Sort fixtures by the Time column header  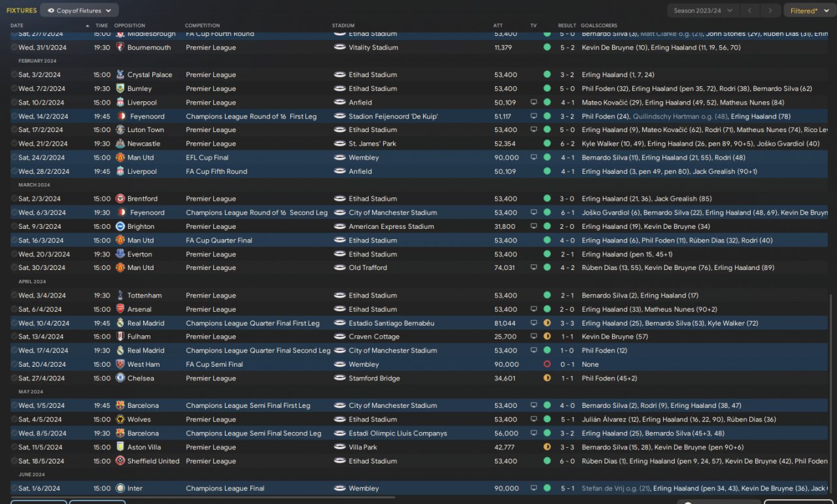tap(102, 25)
